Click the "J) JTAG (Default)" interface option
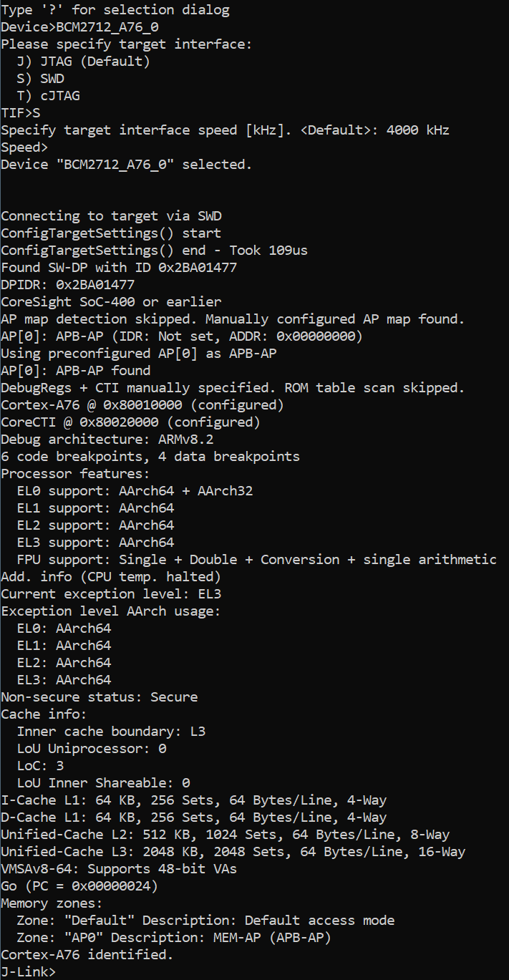 click(x=83, y=62)
